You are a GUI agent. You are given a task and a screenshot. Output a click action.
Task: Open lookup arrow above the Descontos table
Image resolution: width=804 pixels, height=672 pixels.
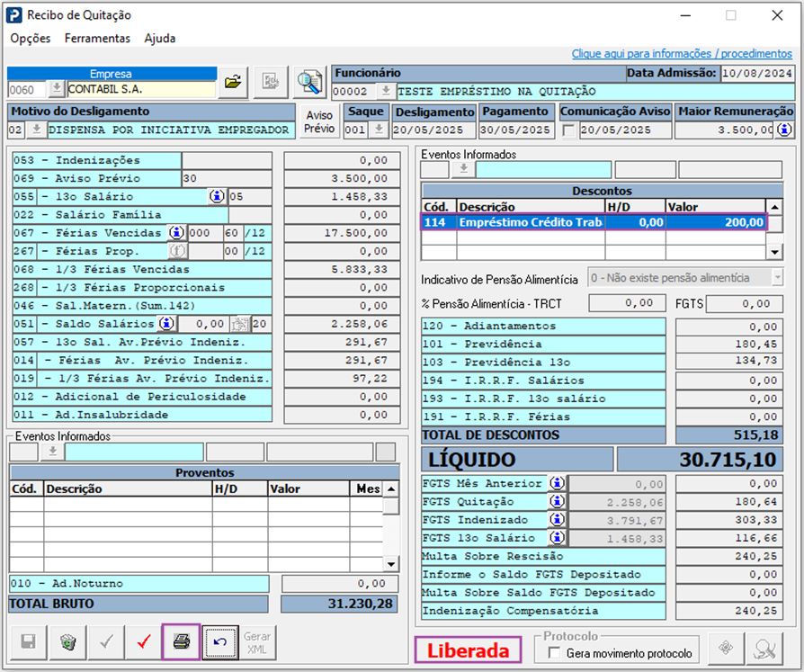463,169
